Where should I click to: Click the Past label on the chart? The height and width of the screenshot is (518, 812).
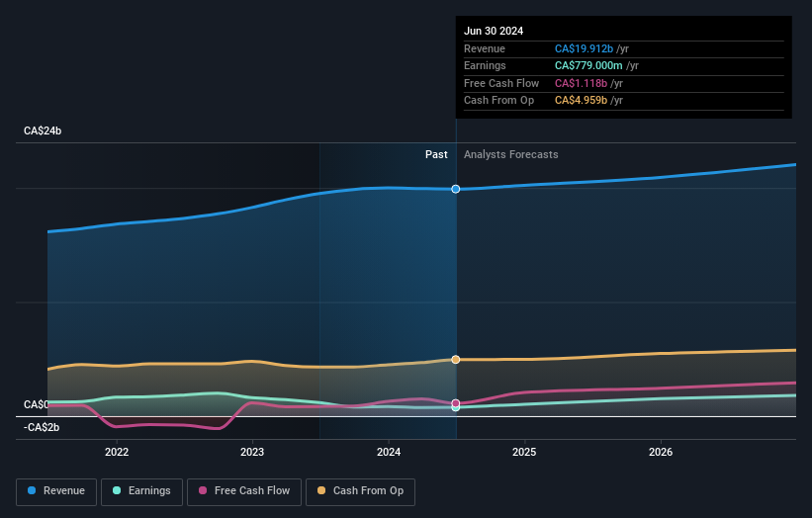pos(436,154)
